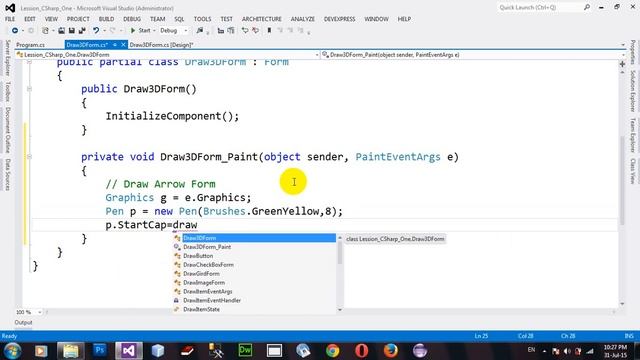Click the Uncomment selected lines icon
The image size is (640, 360).
coord(256,31)
